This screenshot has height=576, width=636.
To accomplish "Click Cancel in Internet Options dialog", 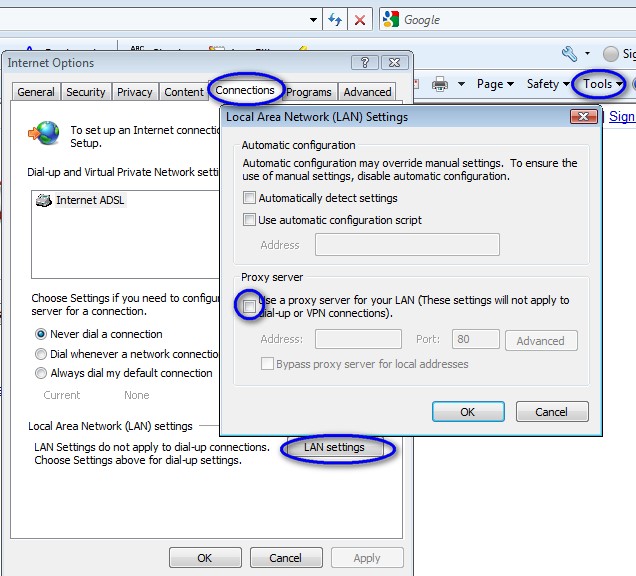I will coord(286,558).
